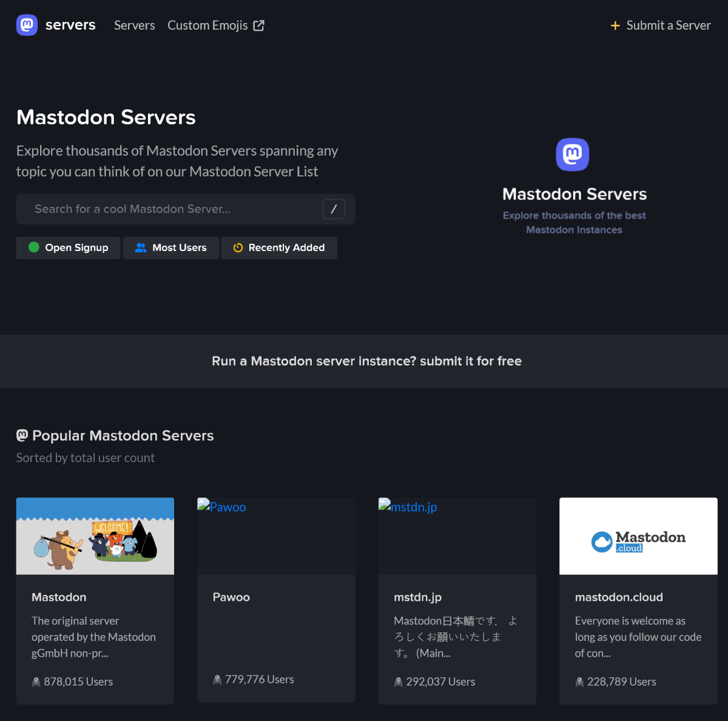Click 'Popular Mastodon Servers' heading text
Image resolution: width=728 pixels, height=721 pixels.
123,435
